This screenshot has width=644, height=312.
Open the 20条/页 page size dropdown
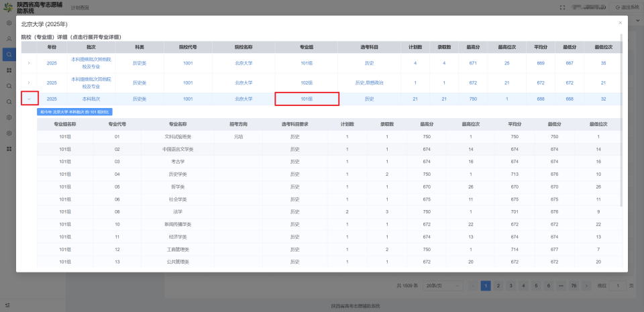[x=443, y=286]
